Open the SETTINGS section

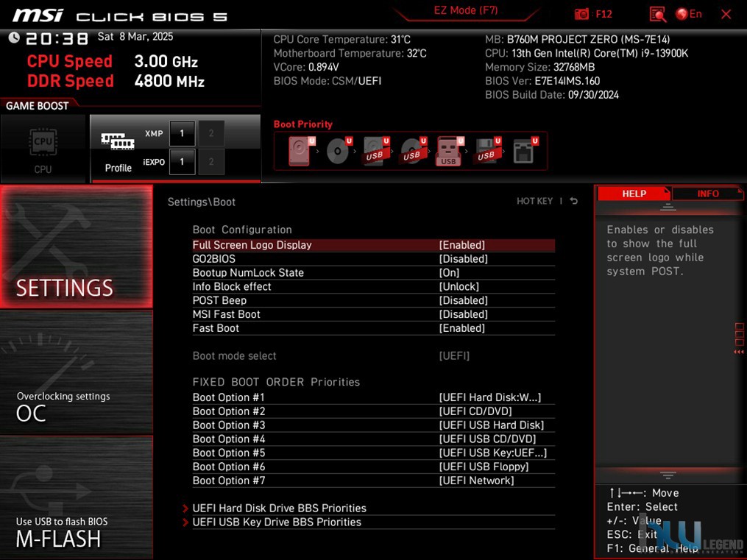click(x=77, y=247)
